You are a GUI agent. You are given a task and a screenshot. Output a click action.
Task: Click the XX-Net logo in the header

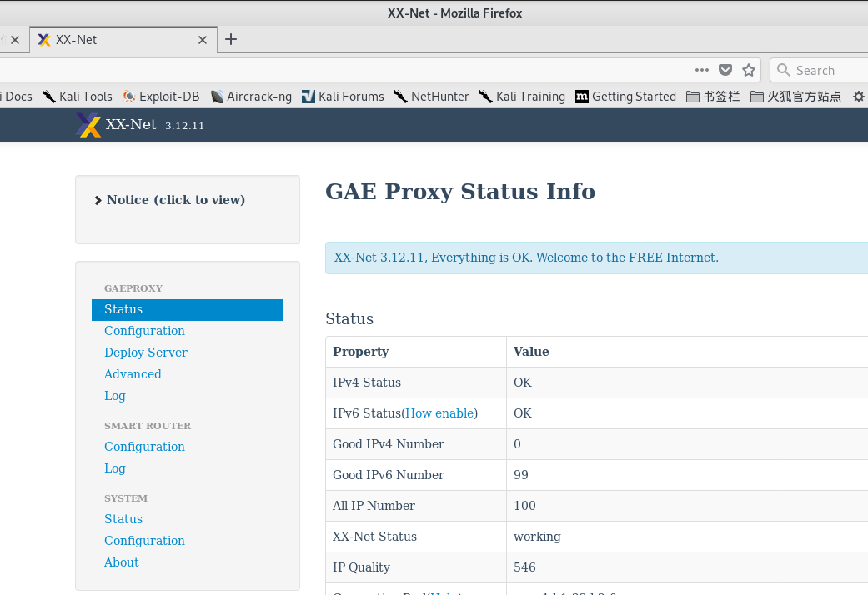(88, 125)
